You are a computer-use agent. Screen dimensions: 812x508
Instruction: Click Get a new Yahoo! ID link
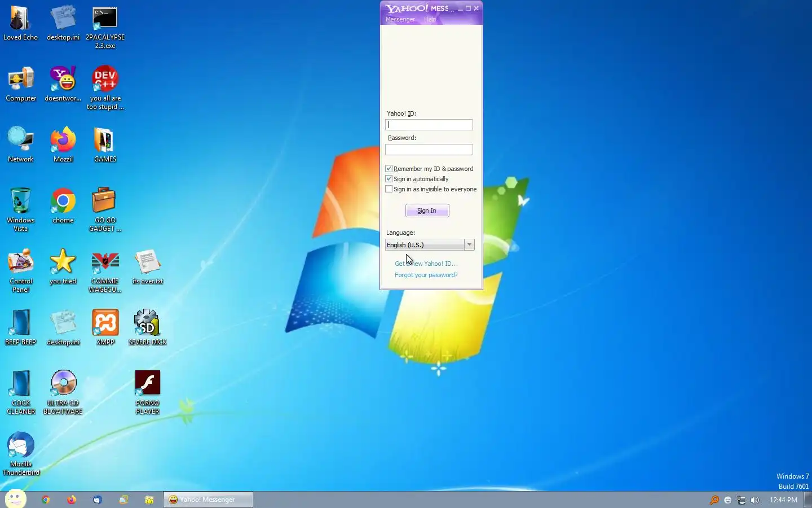[x=426, y=264]
